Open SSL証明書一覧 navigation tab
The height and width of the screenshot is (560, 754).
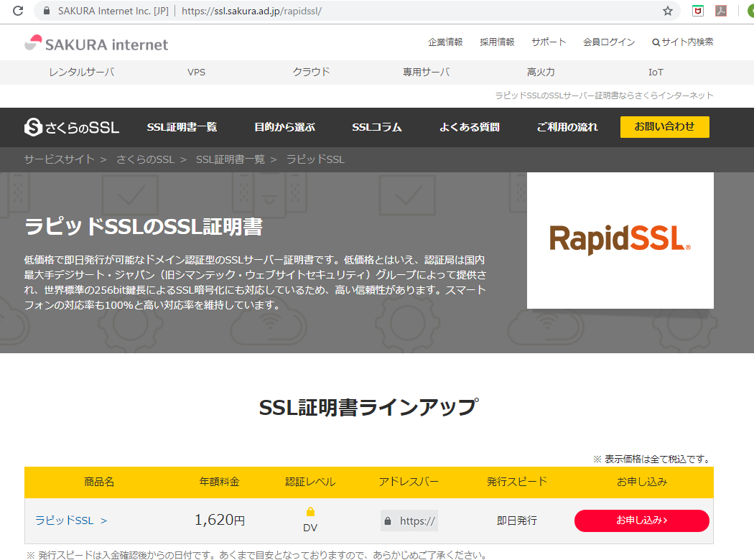pyautogui.click(x=182, y=127)
